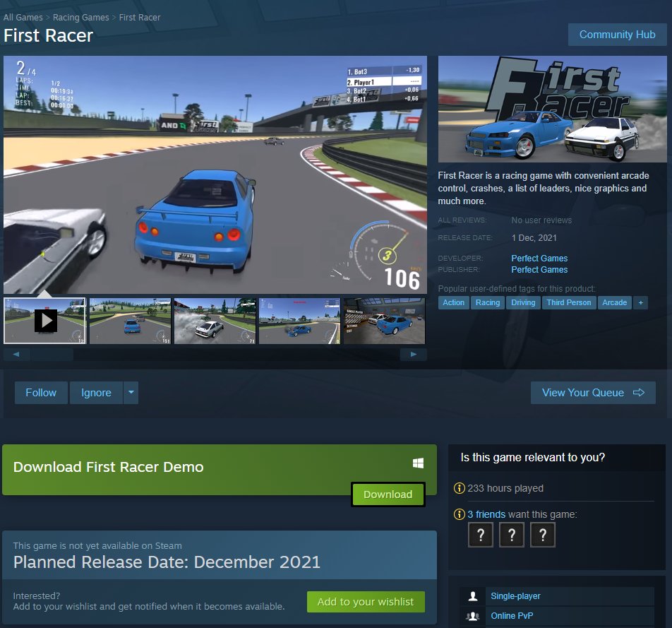The image size is (672, 628).
Task: Expand the Ignore options dropdown arrow
Action: (x=131, y=393)
